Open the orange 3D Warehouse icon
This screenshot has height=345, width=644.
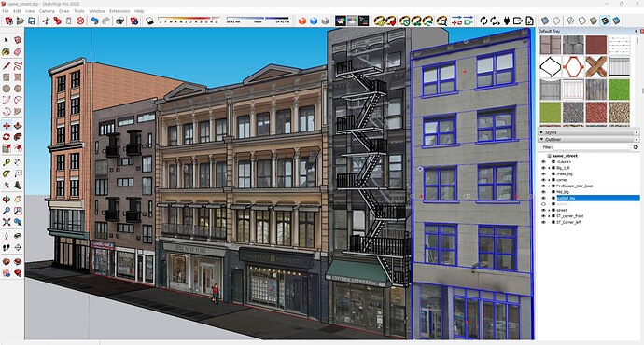(x=302, y=21)
